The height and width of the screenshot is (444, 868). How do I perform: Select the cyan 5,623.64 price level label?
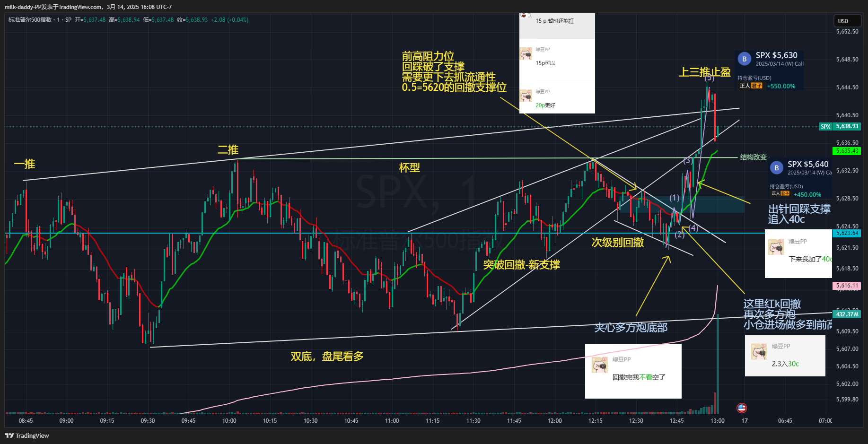[x=846, y=233]
